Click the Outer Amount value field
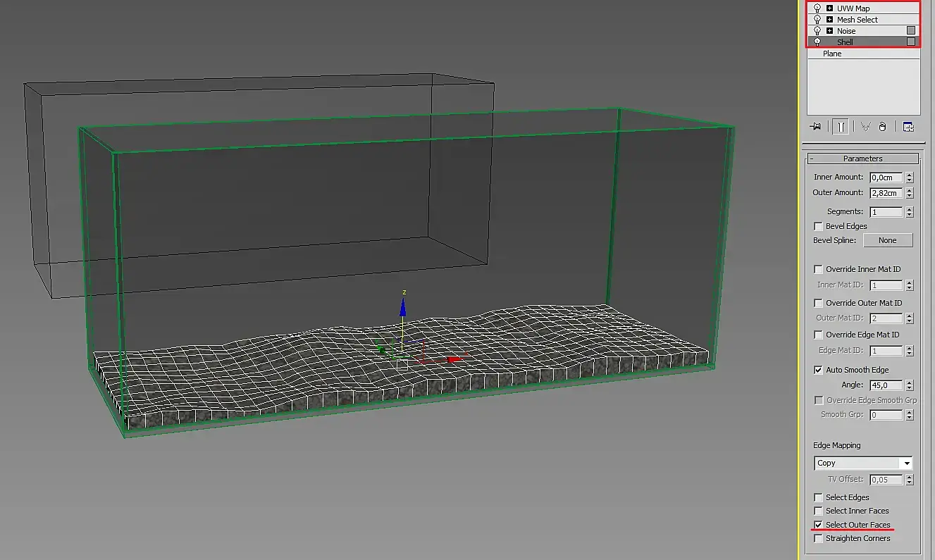 click(886, 193)
